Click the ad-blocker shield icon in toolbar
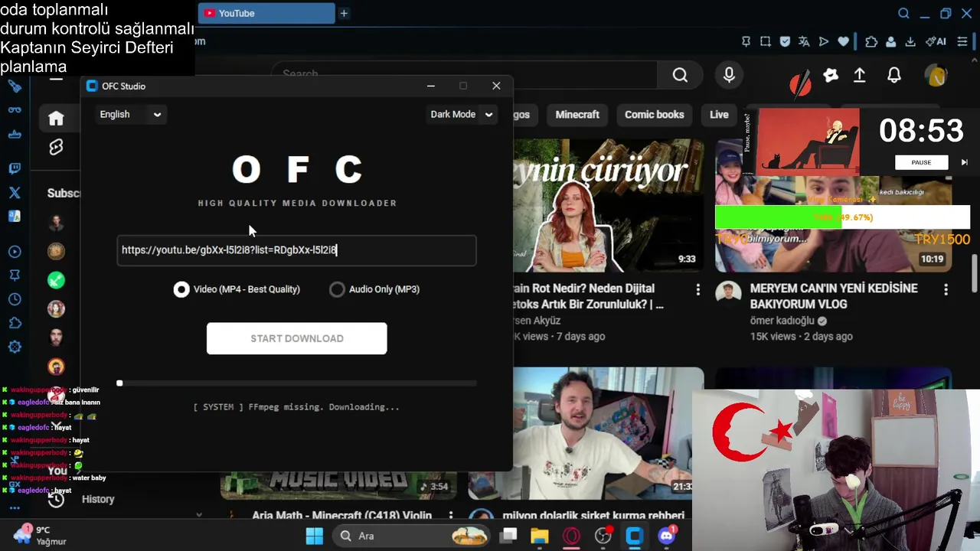Screen dimensions: 980x551 point(785,41)
